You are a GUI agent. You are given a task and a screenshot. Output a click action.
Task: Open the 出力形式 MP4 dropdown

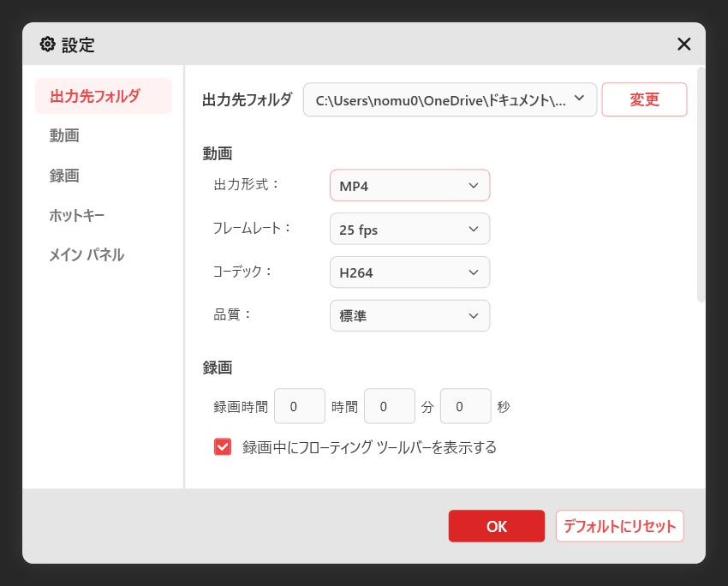pyautogui.click(x=409, y=186)
